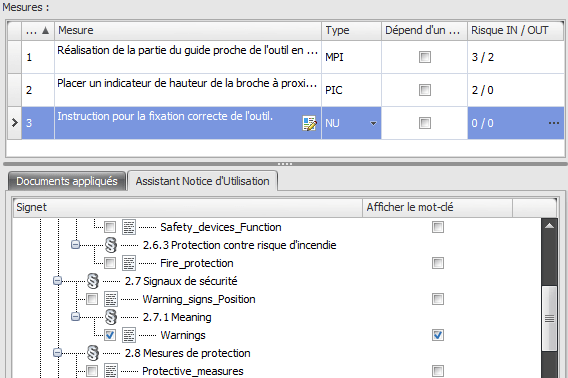Screen dimensions: 568x378
Task: Click the Afficher le mot-clé column header
Action: pyautogui.click(x=438, y=207)
